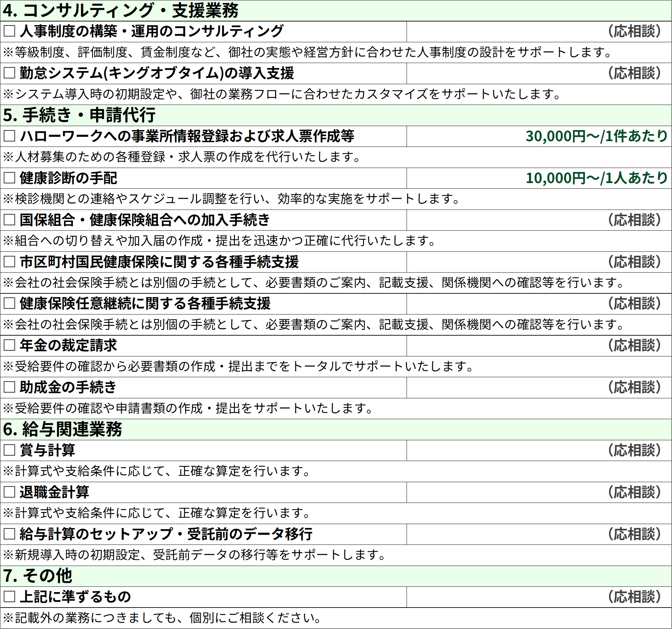Screen dimensions: 672x629
Task: Tick the 年金の裁定請求 checkbox
Action: (9, 345)
